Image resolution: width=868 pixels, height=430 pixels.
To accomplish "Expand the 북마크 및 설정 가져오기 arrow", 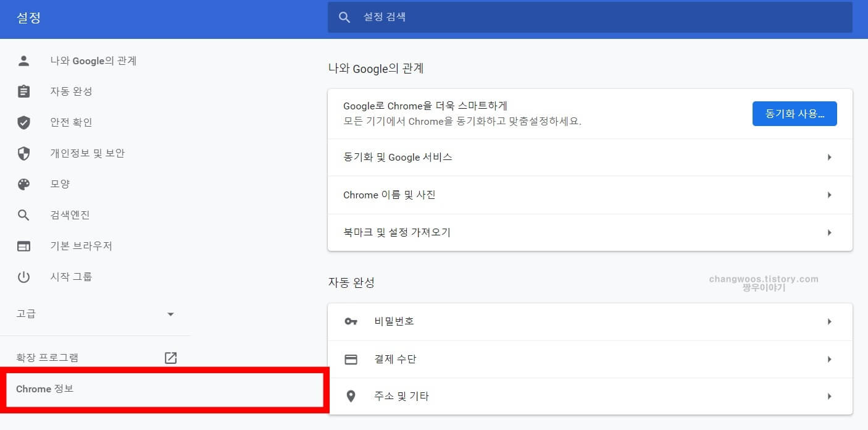I will 830,233.
